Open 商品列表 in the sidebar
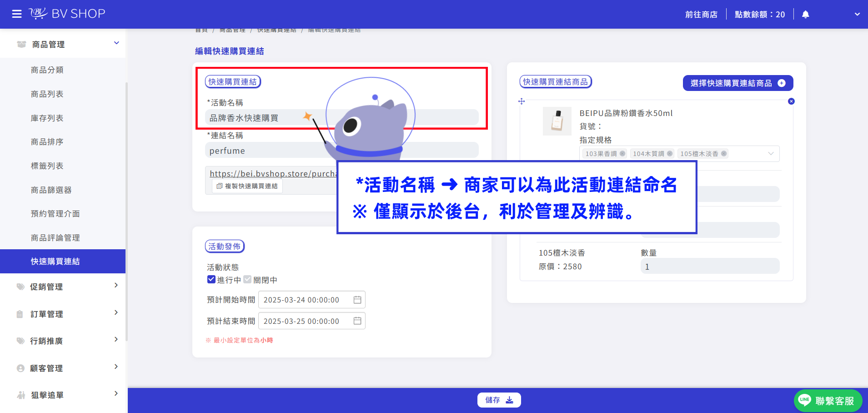This screenshot has height=413, width=868. click(x=47, y=94)
